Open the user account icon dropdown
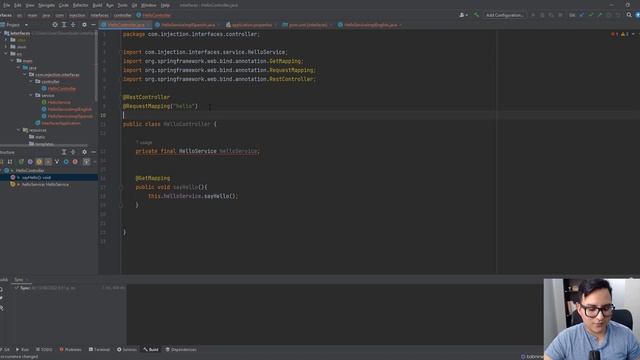Image resolution: width=640 pixels, height=360 pixels. point(463,15)
